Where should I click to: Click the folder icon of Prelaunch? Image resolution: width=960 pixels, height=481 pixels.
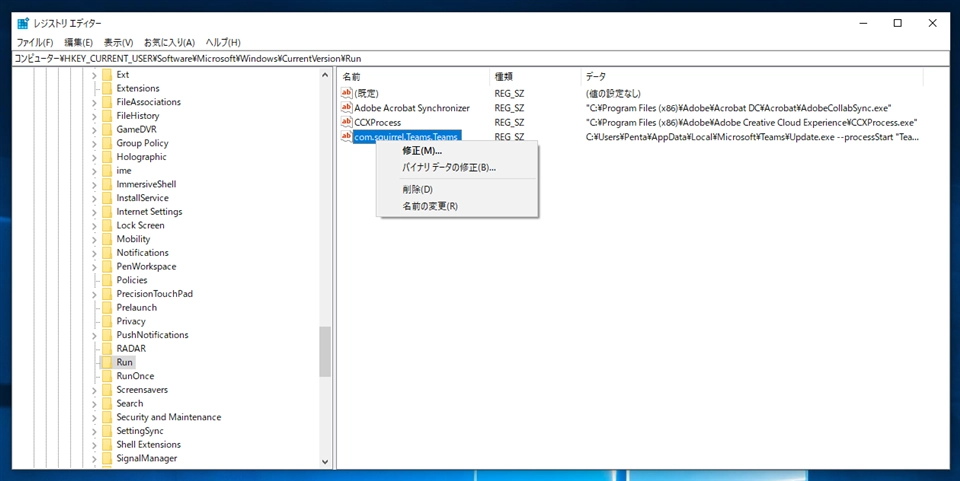click(107, 307)
